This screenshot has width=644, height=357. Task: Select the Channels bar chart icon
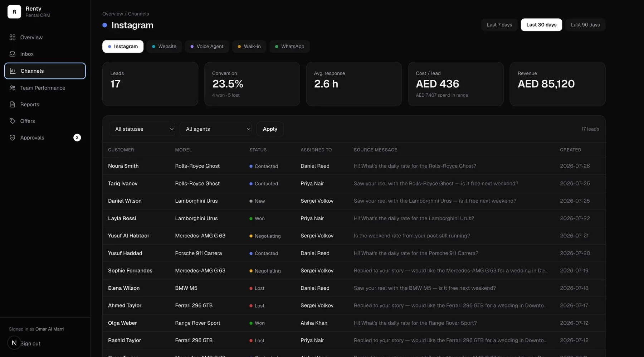click(x=13, y=71)
